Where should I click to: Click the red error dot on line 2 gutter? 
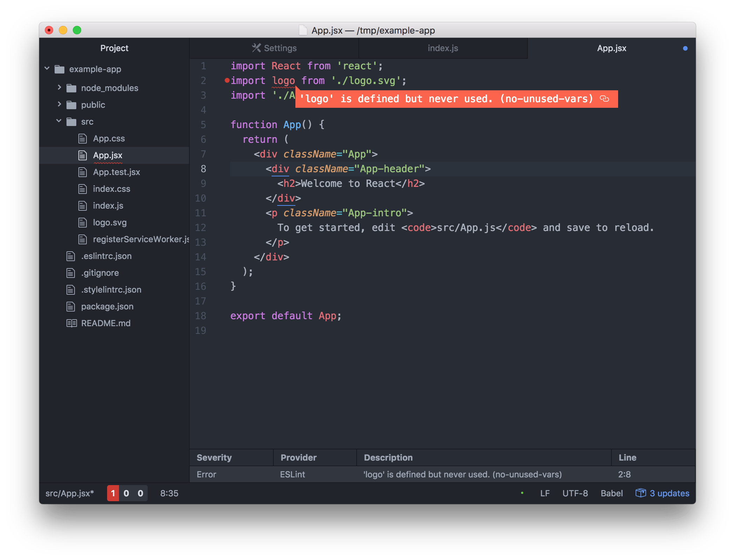pyautogui.click(x=227, y=80)
